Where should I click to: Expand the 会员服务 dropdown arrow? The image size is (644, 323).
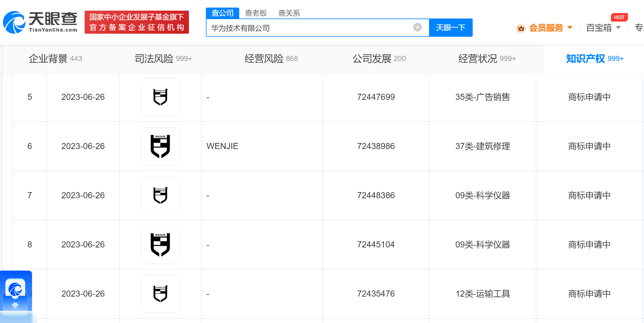point(570,28)
